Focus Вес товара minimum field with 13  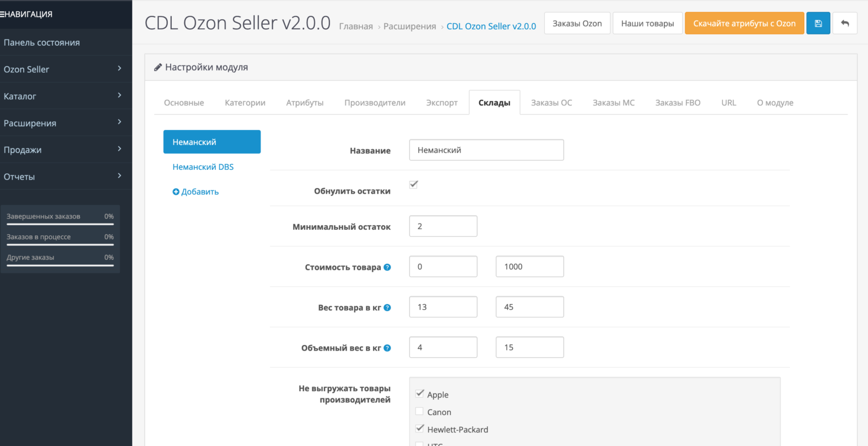pyautogui.click(x=443, y=307)
